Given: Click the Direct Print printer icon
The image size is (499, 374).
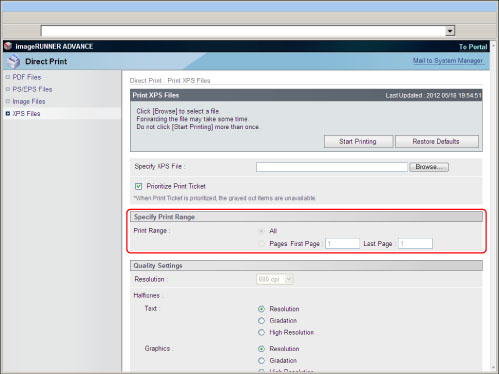Looking at the screenshot, I should (14, 61).
